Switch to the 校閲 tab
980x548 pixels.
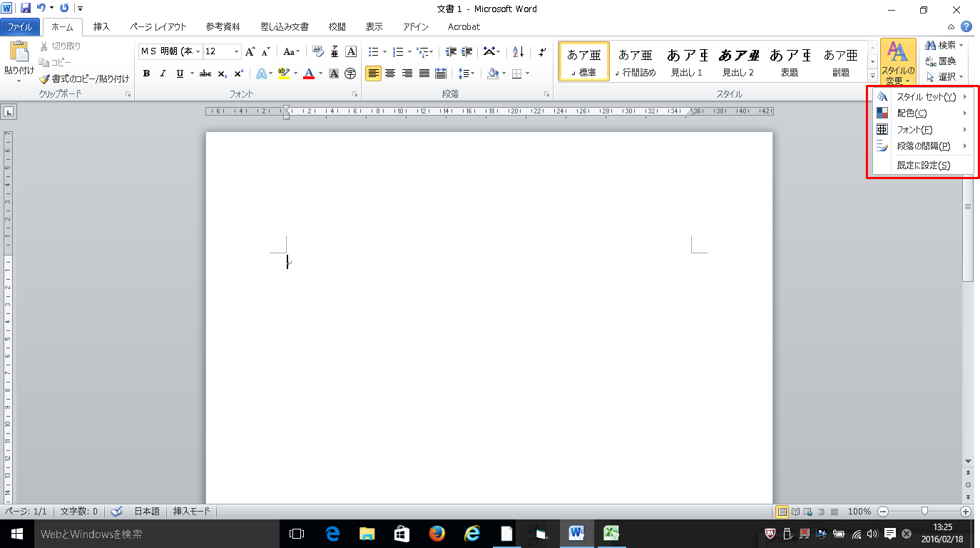pyautogui.click(x=337, y=27)
